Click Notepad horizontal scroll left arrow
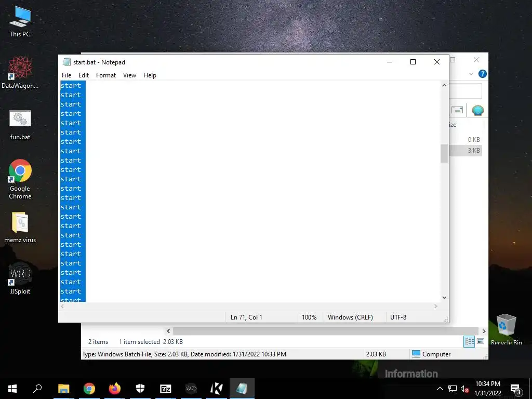This screenshot has width=532, height=399. coord(62,307)
